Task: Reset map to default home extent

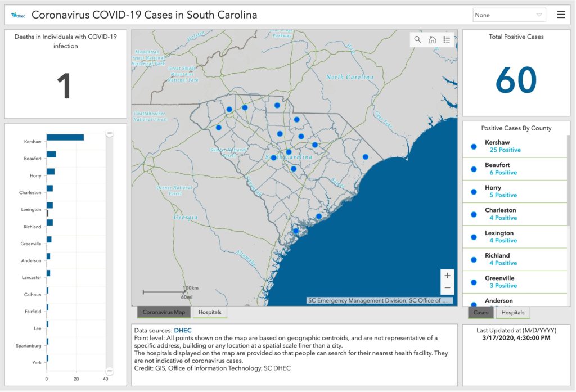Action: 432,39
